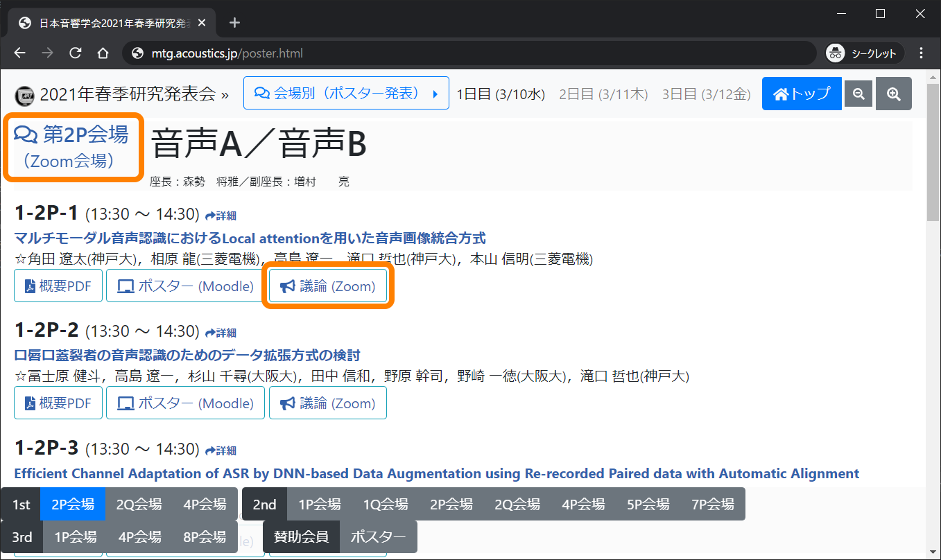Click the zoom out magnifier icon

click(x=858, y=94)
